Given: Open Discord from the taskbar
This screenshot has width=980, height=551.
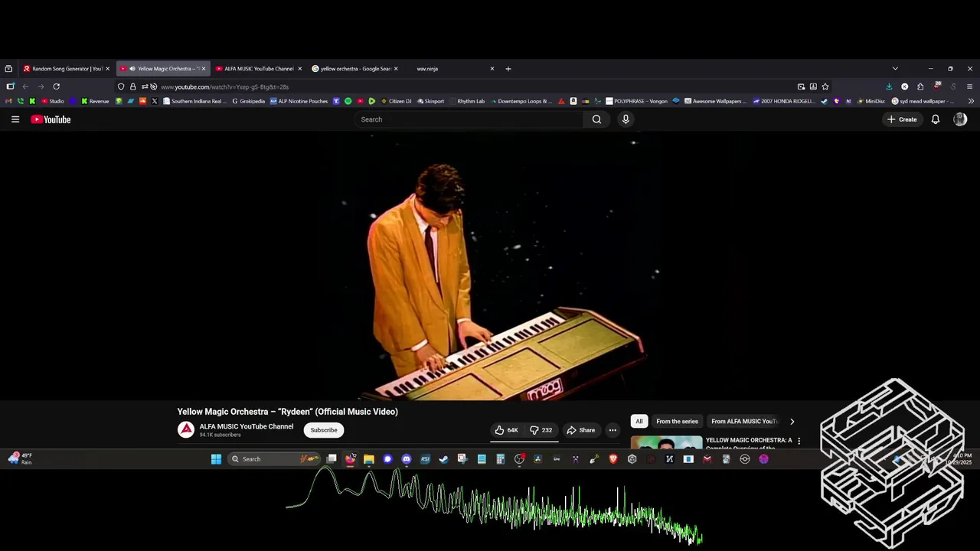Looking at the screenshot, I should point(407,459).
